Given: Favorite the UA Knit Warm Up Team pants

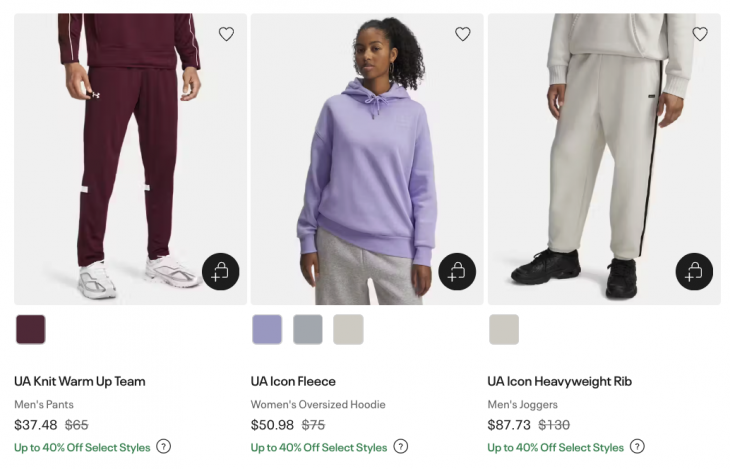Looking at the screenshot, I should coord(226,34).
